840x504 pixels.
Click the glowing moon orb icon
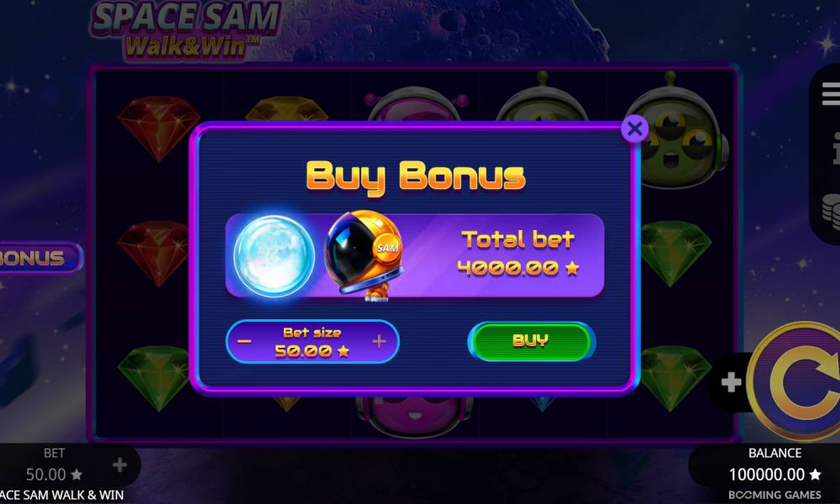pyautogui.click(x=274, y=256)
